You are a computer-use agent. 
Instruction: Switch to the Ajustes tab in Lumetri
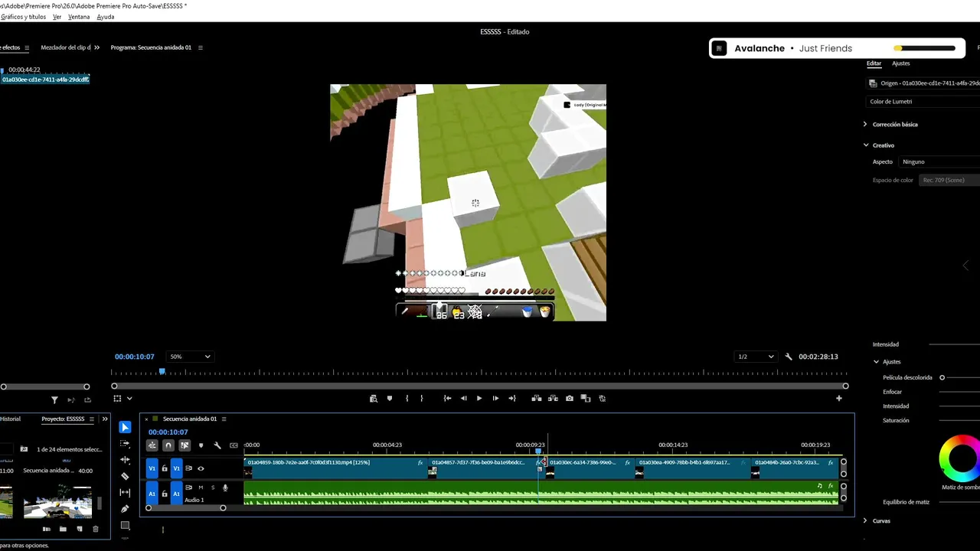[x=901, y=64]
